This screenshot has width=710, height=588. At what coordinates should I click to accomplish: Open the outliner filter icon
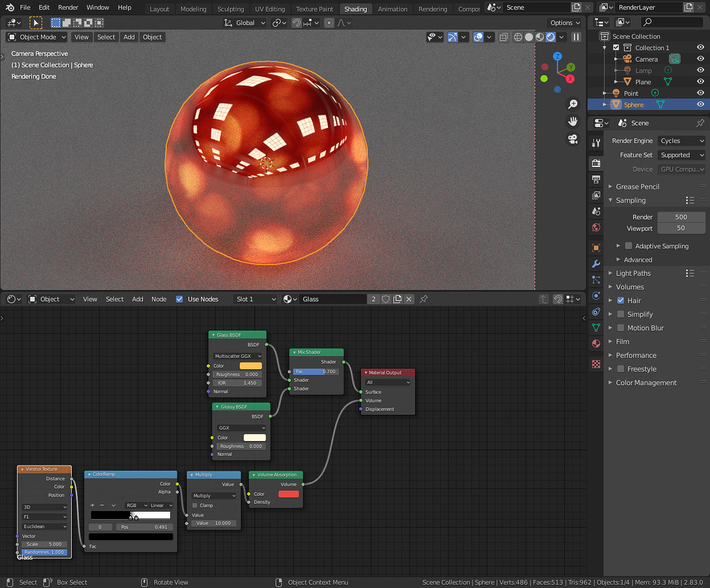[621, 22]
